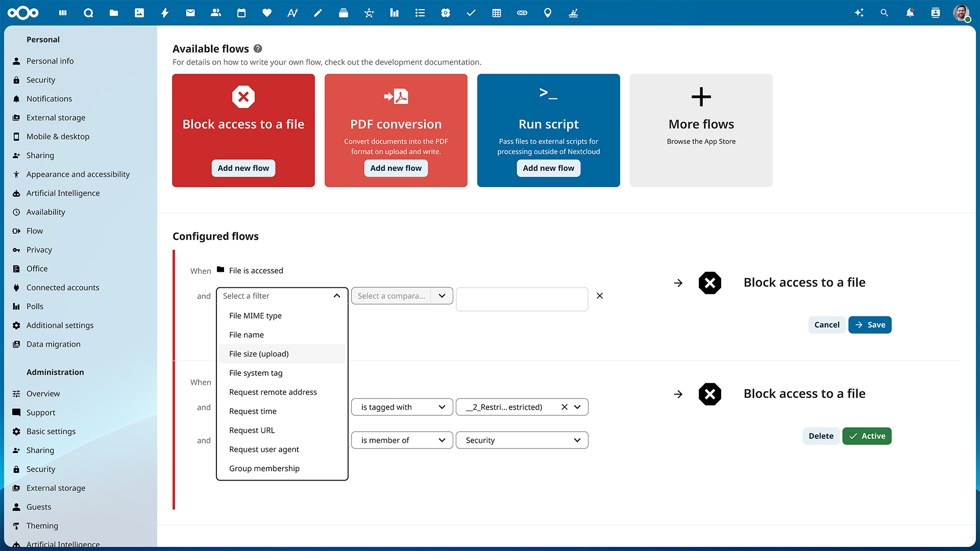The height and width of the screenshot is (551, 980).
Task: Open the Calendar app icon
Action: (241, 13)
